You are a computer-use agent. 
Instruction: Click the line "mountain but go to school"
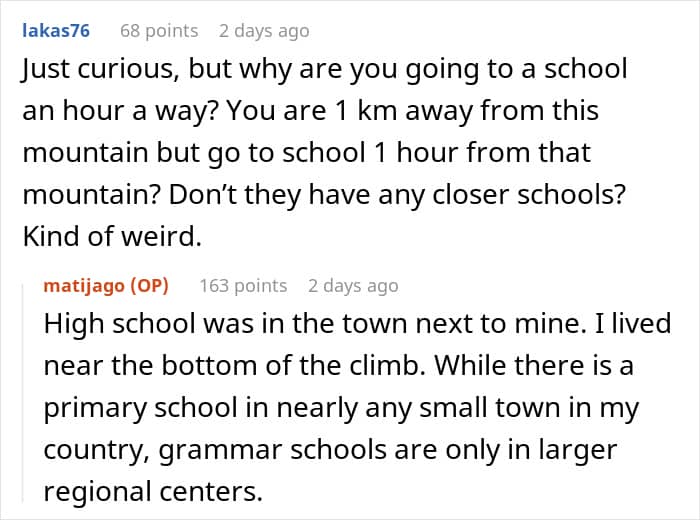[x=306, y=154]
